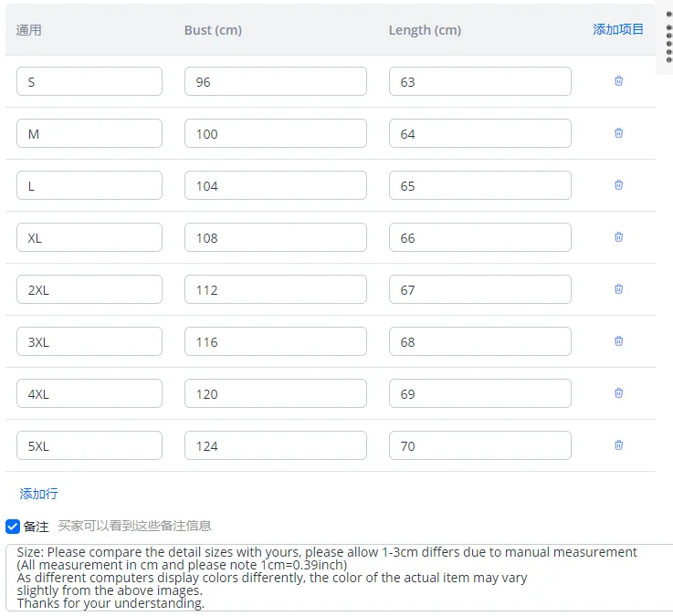Click 添加行 to add a row
673x616 pixels.
[38, 494]
